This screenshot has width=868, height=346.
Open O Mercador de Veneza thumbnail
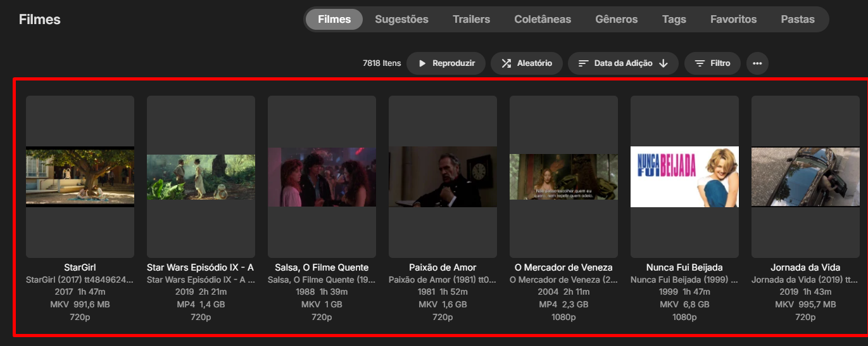point(563,177)
